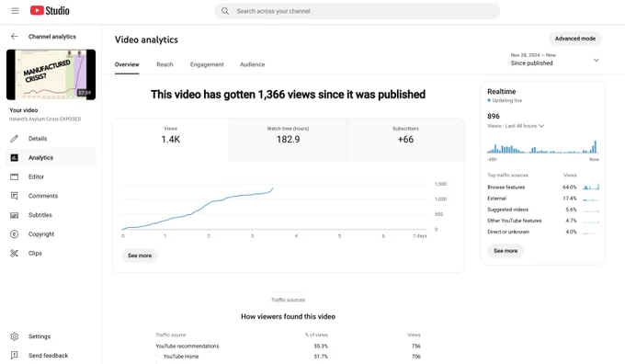Click the Settings gear icon
Screen dimensions: 625x364
pos(15,336)
